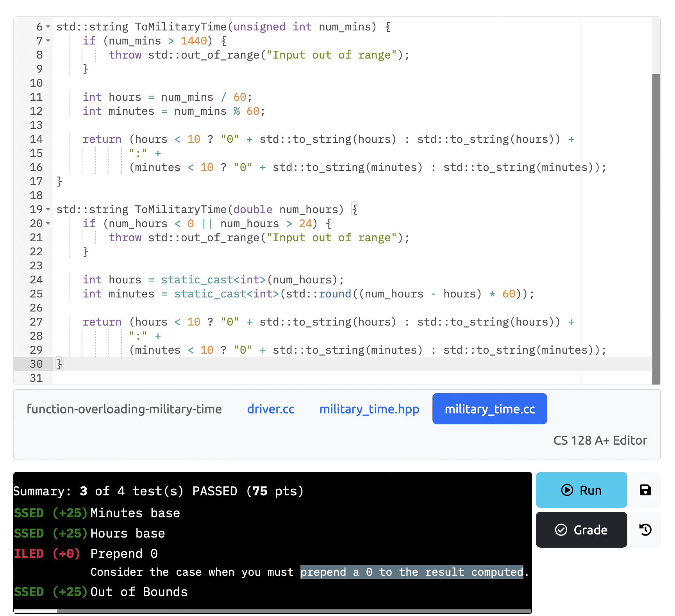Run the code with Run button
The height and width of the screenshot is (616, 675).
[x=581, y=490]
